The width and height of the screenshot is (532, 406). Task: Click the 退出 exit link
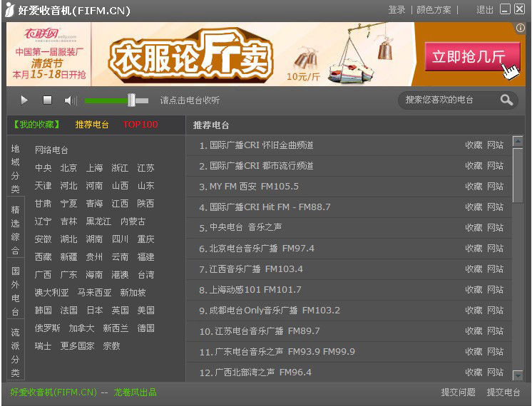pos(485,10)
